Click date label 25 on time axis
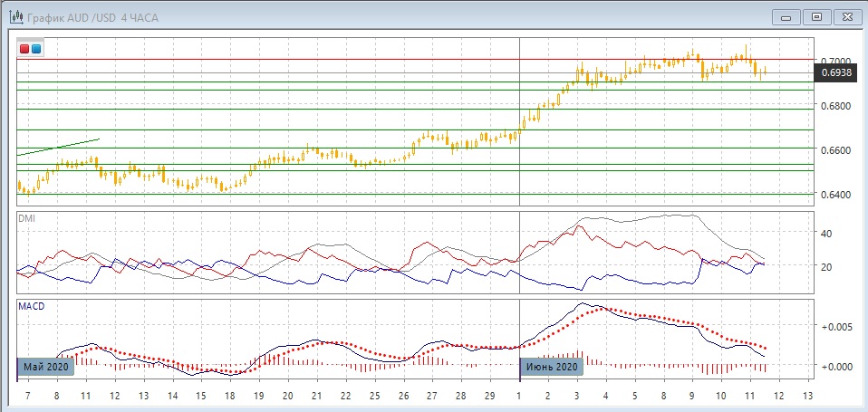 pos(374,397)
